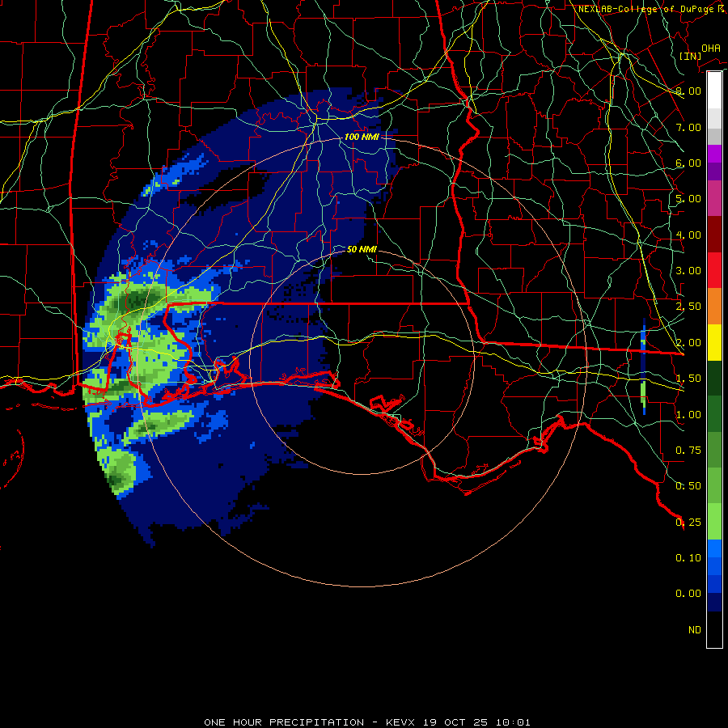
Task: Pick the bright red 3.00 legend swatch
Action: [714, 270]
